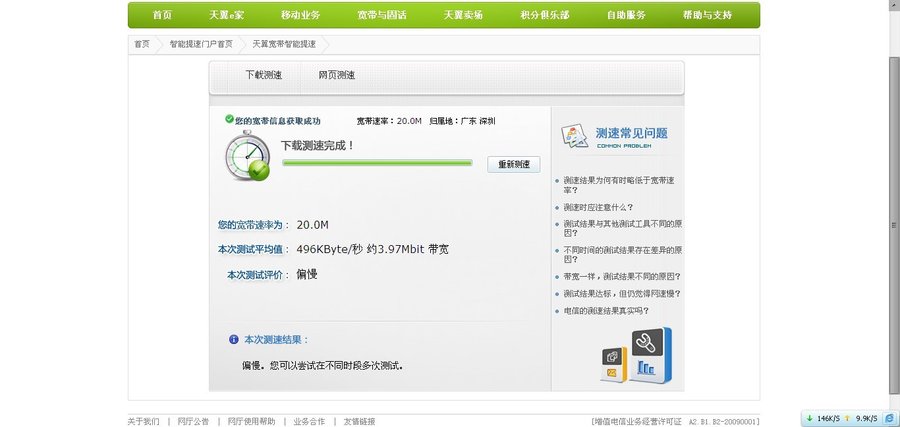Open the 关于我们 footer link
Screen dimensions: 900x427
point(143,421)
